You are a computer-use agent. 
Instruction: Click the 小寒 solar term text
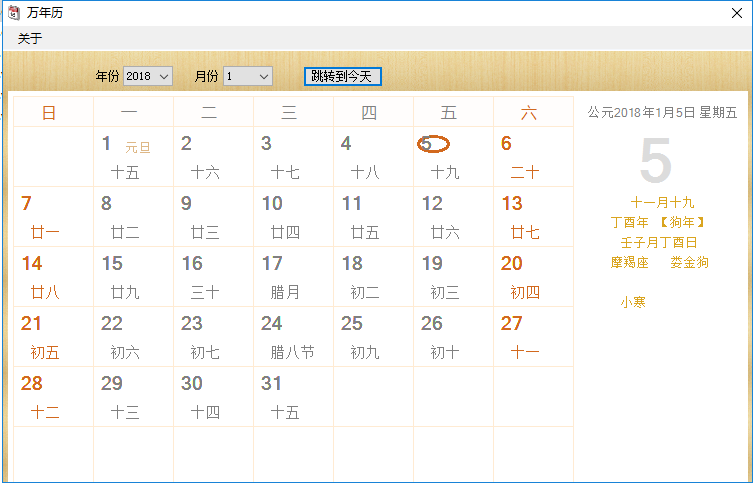coord(633,302)
